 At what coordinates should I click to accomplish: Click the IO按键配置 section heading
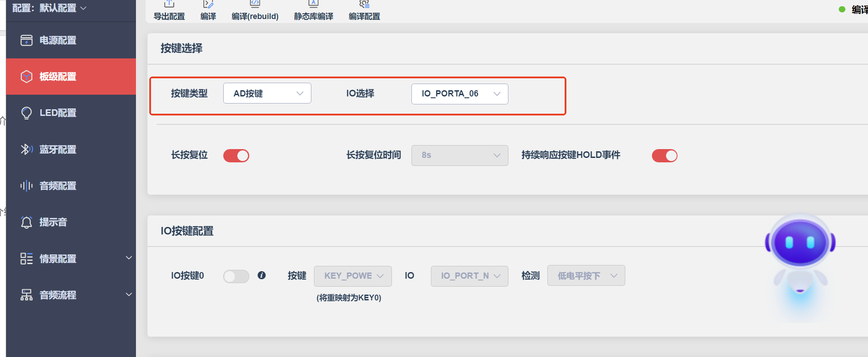click(187, 231)
